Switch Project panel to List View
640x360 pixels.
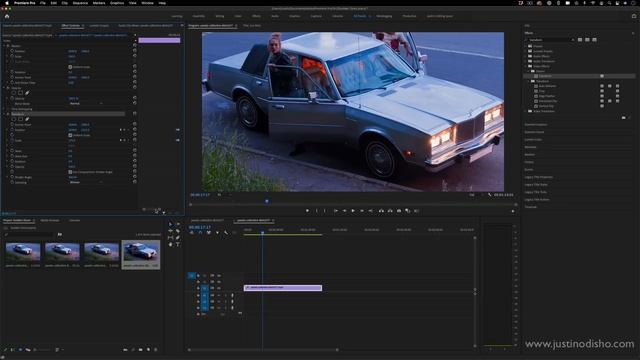13,350
